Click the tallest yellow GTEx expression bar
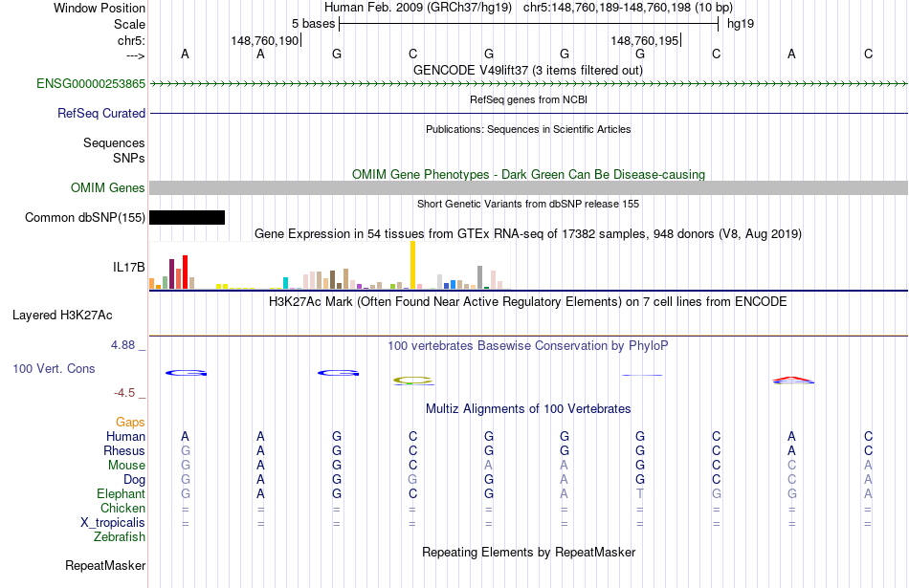This screenshot has width=909, height=588. [x=412, y=265]
